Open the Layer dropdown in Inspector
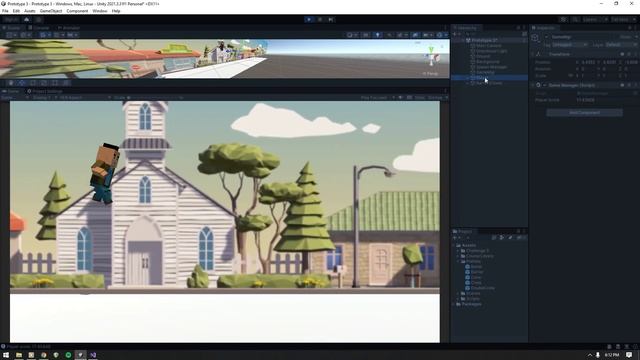 621,44
